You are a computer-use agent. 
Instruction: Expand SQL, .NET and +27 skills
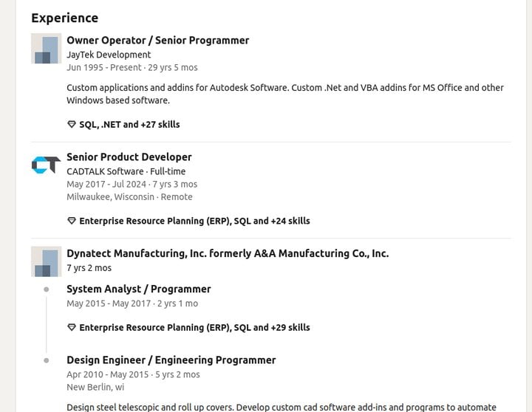click(129, 125)
